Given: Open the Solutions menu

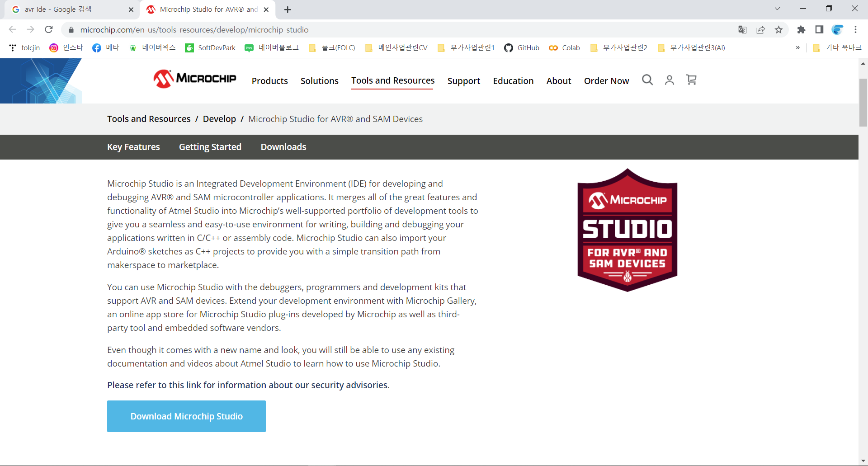Looking at the screenshot, I should (x=320, y=81).
